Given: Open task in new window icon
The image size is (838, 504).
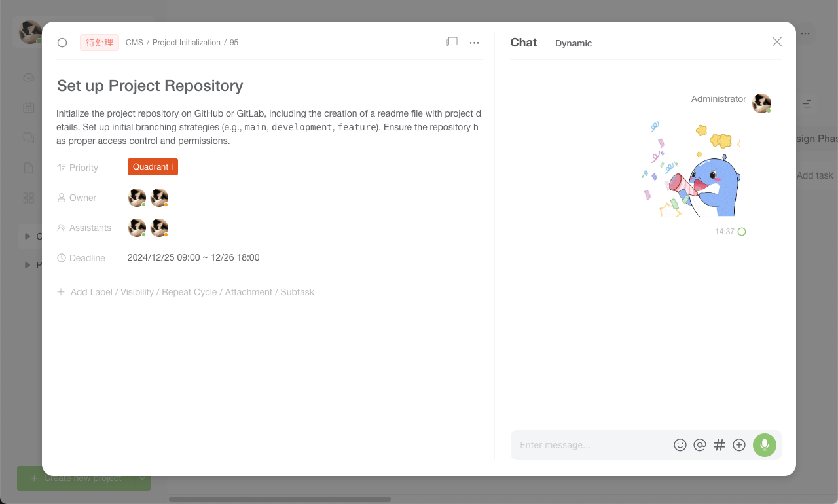Looking at the screenshot, I should [x=452, y=42].
